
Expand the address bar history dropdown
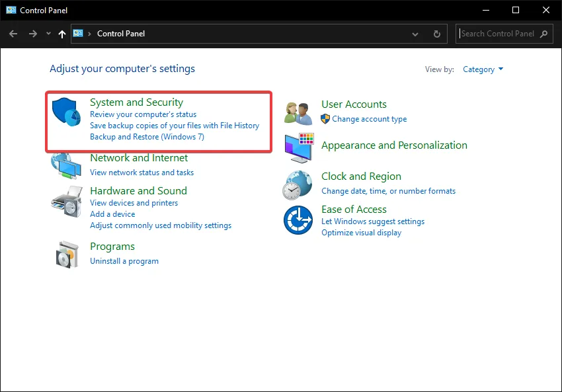[x=415, y=34]
